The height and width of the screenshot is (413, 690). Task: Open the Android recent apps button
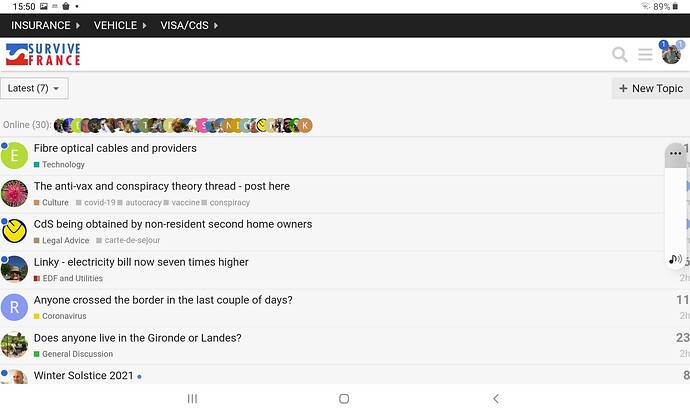point(192,398)
